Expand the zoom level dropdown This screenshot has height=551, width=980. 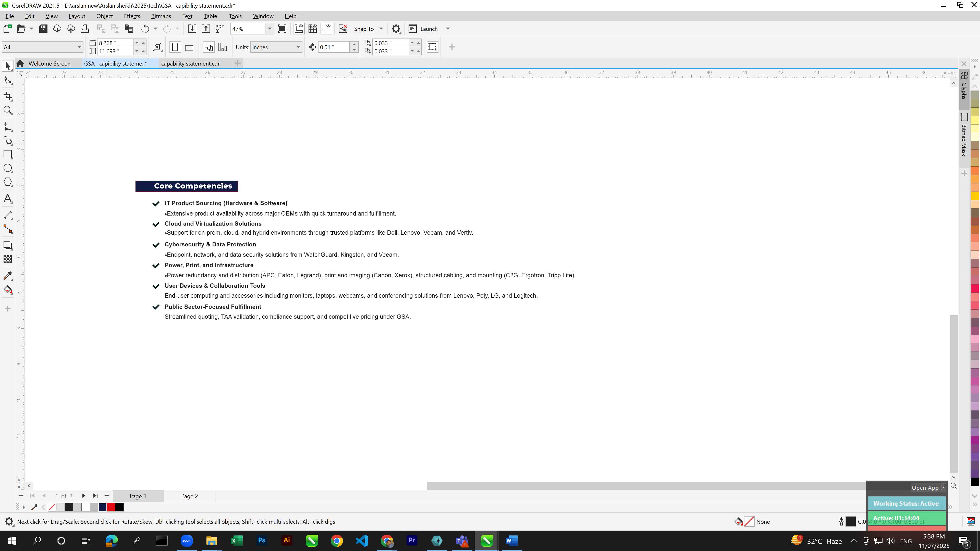click(x=269, y=29)
